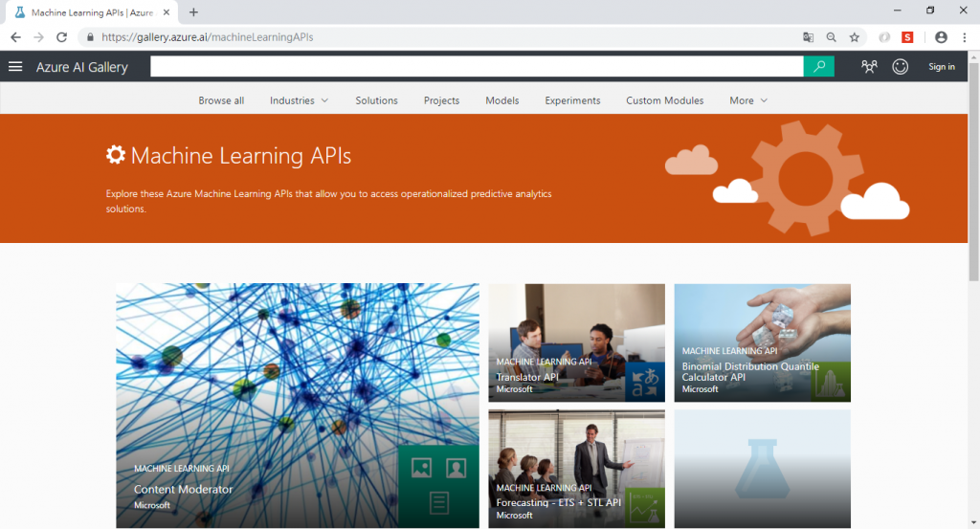Open Binomial Distribution Quantile Calculator API
The width and height of the screenshot is (980, 529).
[x=763, y=342]
